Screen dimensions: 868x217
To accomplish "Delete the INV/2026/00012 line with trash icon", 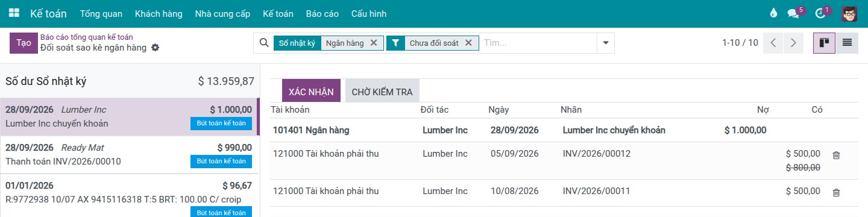I will (x=836, y=156).
